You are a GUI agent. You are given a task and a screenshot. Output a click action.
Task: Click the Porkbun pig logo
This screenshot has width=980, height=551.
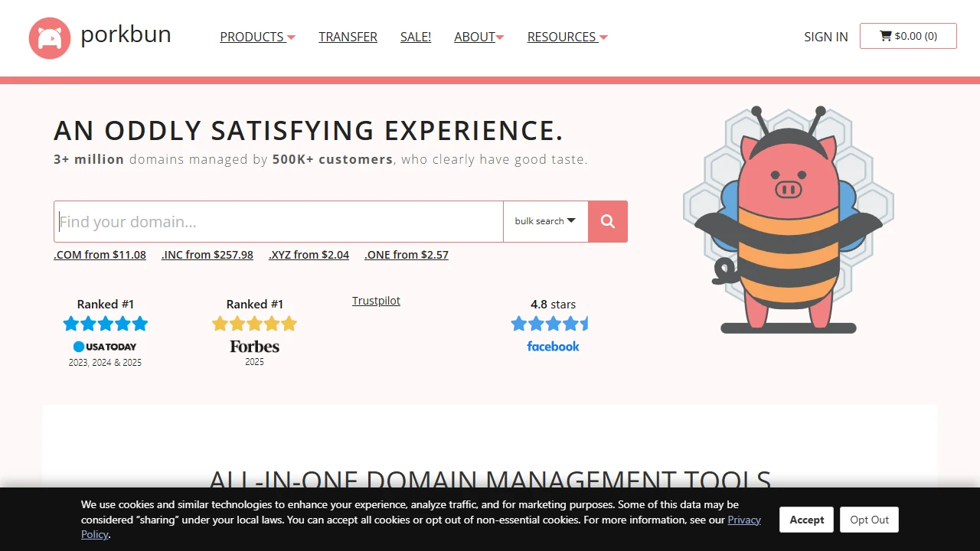(x=49, y=37)
